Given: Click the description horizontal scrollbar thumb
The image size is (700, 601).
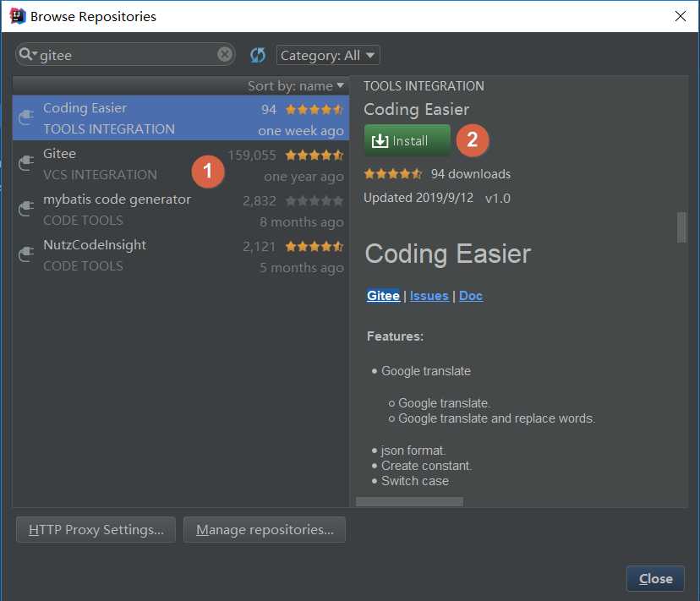Looking at the screenshot, I should click(409, 502).
